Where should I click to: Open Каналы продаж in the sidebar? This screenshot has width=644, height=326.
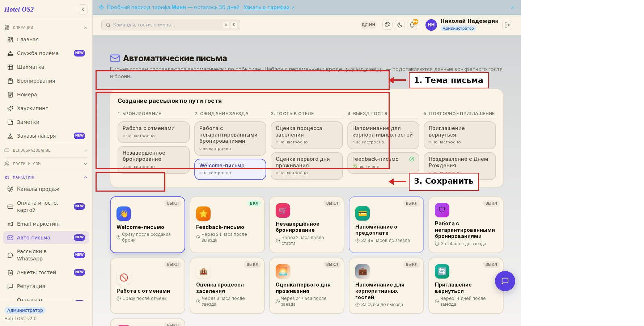(46, 189)
